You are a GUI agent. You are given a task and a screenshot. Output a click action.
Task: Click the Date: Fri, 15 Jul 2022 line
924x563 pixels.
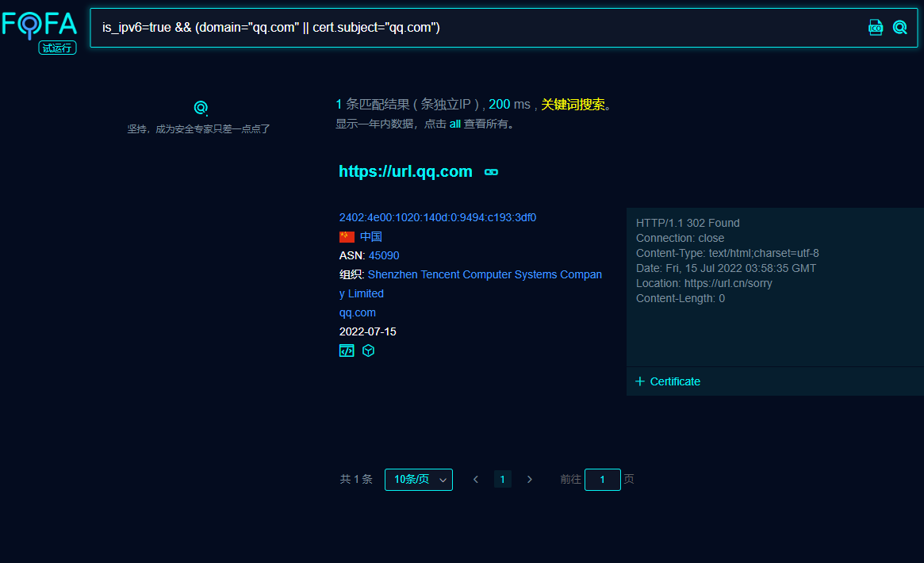(726, 269)
